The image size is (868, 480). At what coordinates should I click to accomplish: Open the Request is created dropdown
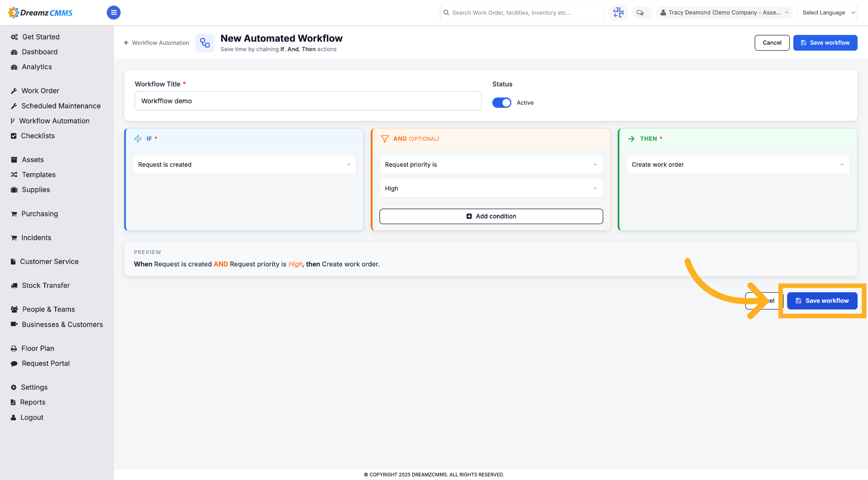click(x=245, y=165)
